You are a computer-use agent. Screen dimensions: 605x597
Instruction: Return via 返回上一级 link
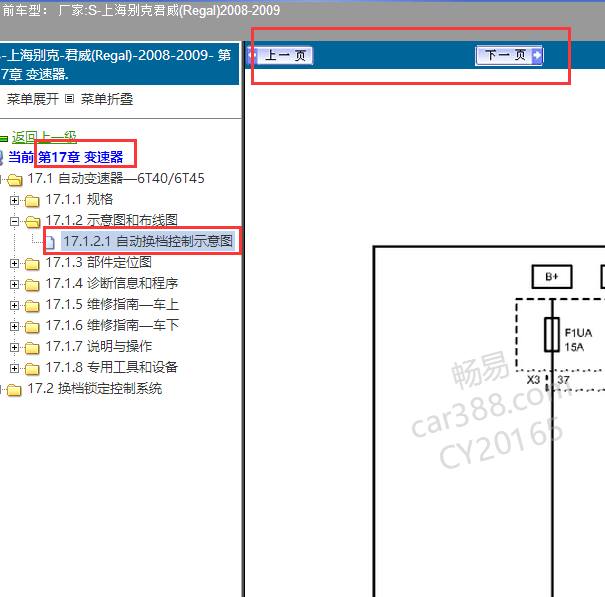(44, 137)
